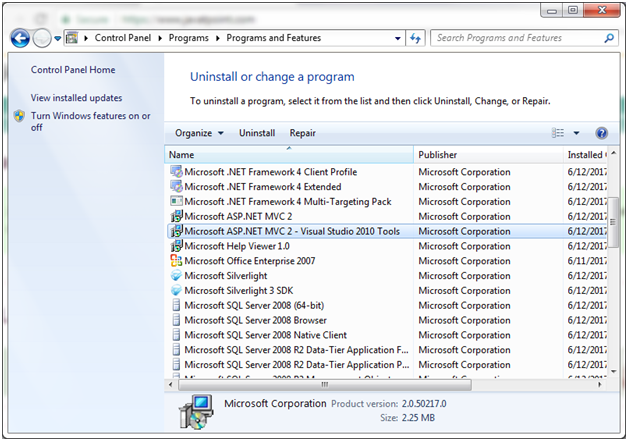Maximize the Programs and Features window
The image size is (628, 441).
(x=573, y=10)
